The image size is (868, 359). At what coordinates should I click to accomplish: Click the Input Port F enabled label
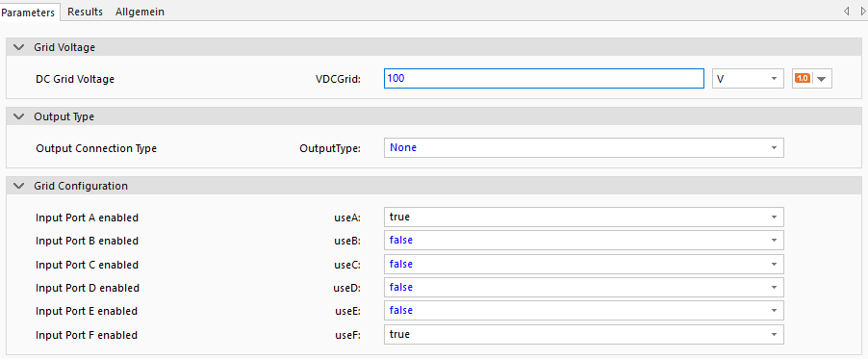pos(87,335)
